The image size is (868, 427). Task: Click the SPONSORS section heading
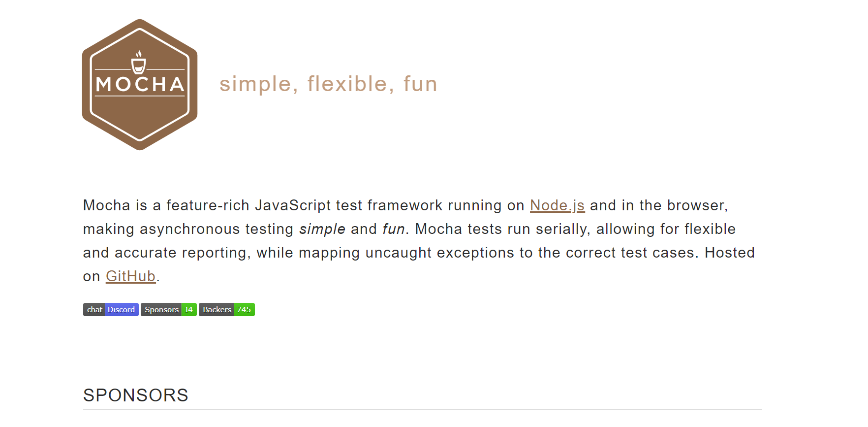point(136,395)
